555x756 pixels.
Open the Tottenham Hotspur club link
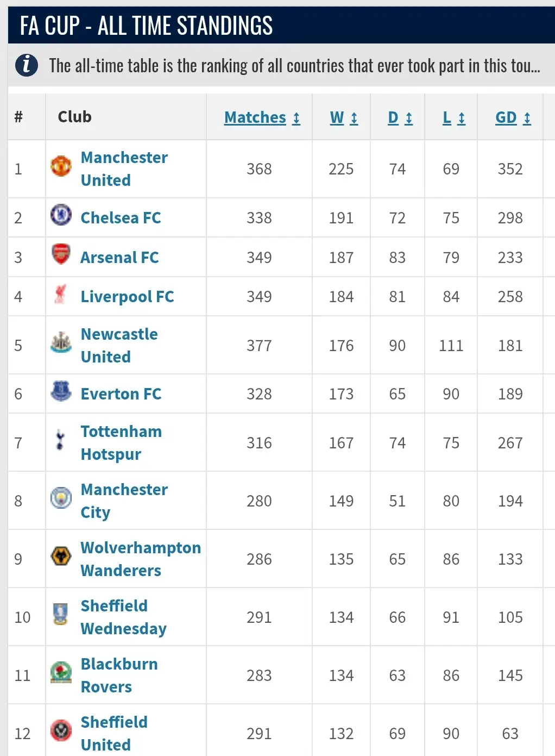point(121,442)
